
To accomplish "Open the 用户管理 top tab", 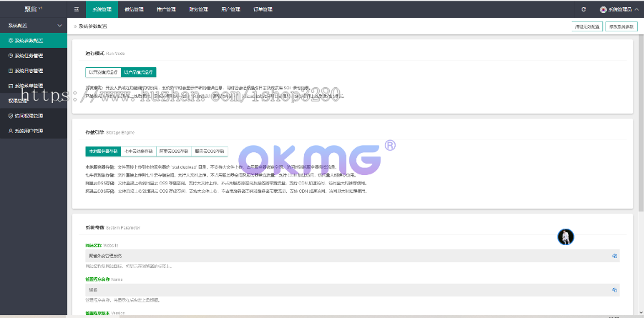I will point(230,9).
